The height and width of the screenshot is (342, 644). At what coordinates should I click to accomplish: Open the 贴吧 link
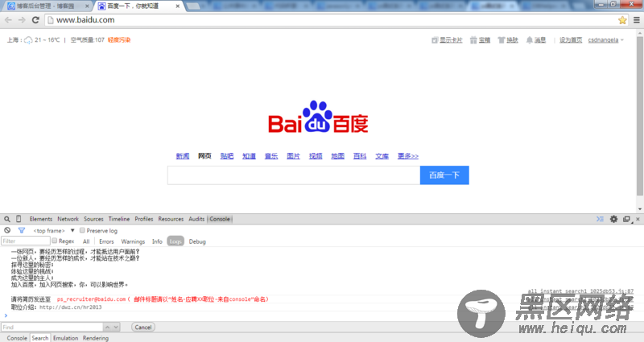(227, 156)
